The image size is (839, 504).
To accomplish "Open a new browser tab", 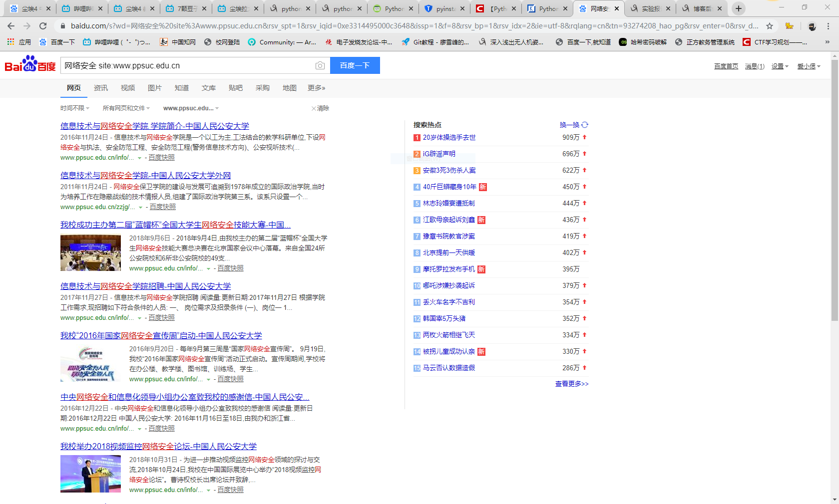I will click(739, 8).
